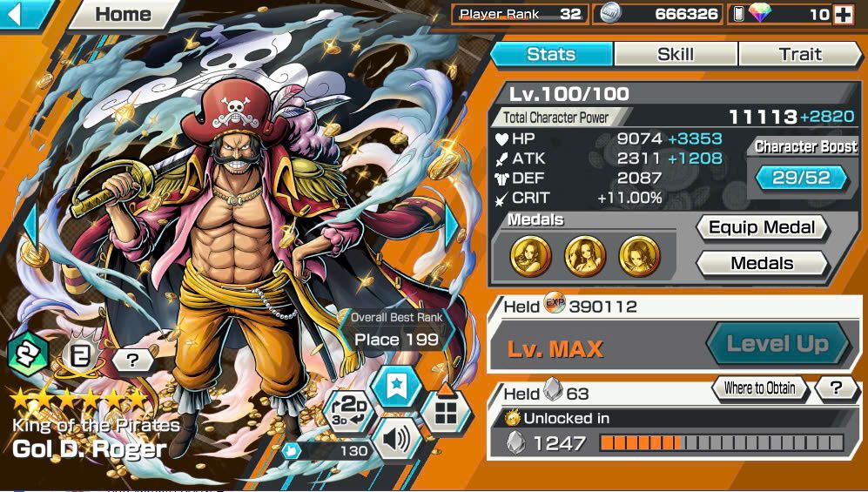Tap the question mark beside Where to Obtain

tap(837, 388)
